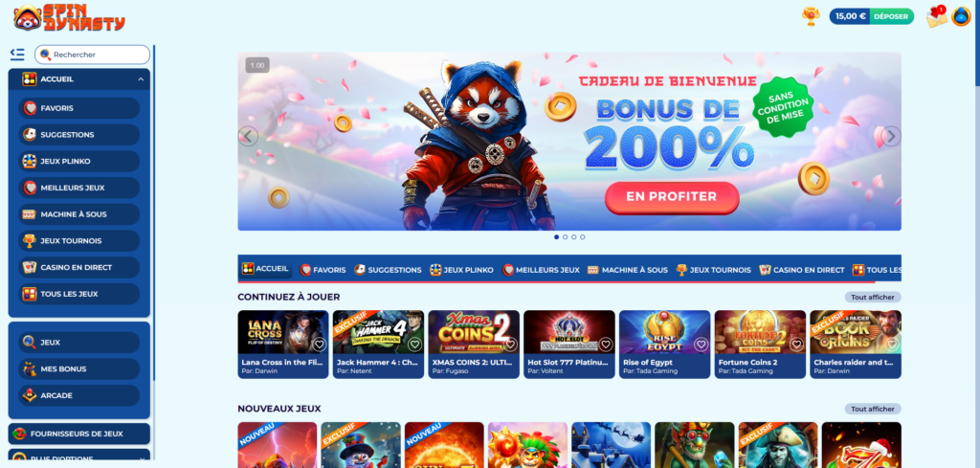The height and width of the screenshot is (468, 980).
Task: Click the En profiter bonus button
Action: pos(672,197)
